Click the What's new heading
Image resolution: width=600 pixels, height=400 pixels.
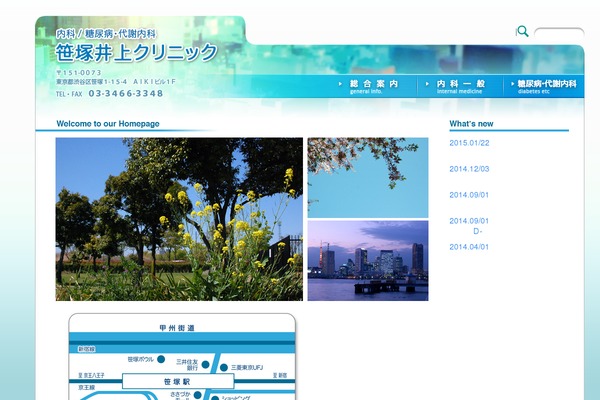pos(471,124)
